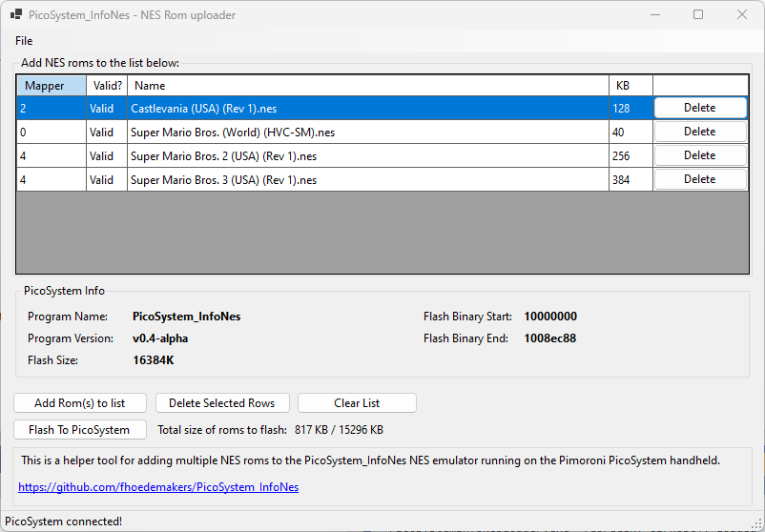Click mapper cell 0 of Super Mario Bros. (World)

(52, 133)
